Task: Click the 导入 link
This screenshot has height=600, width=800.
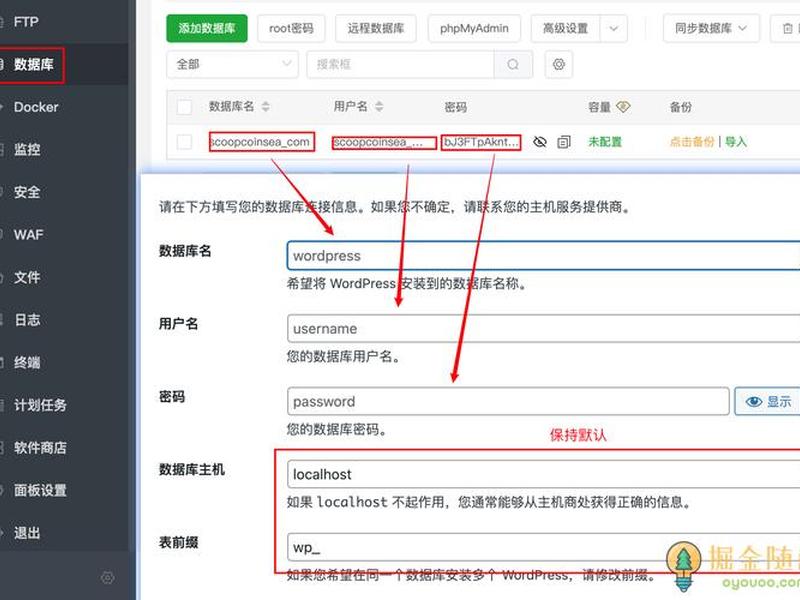Action: pos(736,142)
